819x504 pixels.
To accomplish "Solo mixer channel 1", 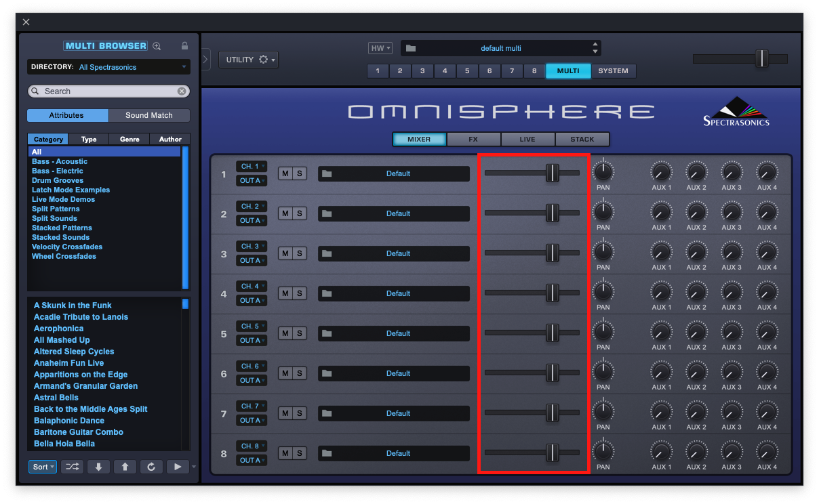I will click(x=300, y=173).
